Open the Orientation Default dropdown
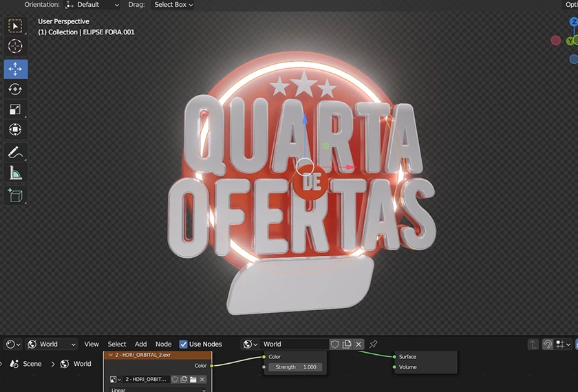This screenshot has height=392, width=578. click(x=92, y=5)
